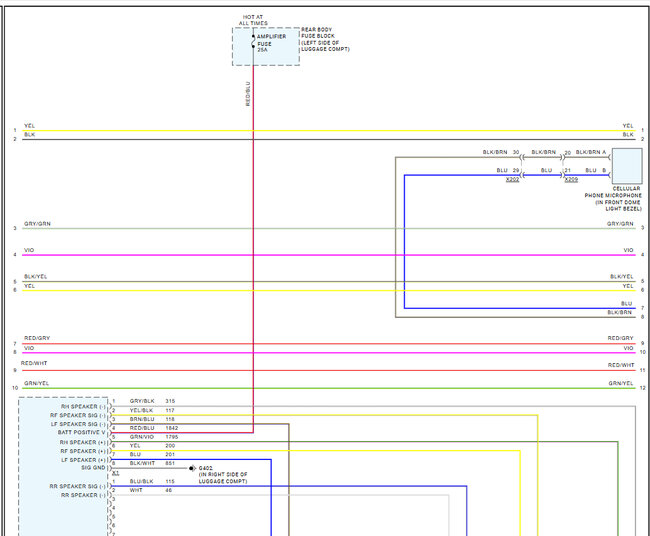Select the "SIG GND" pin label

coord(93,468)
